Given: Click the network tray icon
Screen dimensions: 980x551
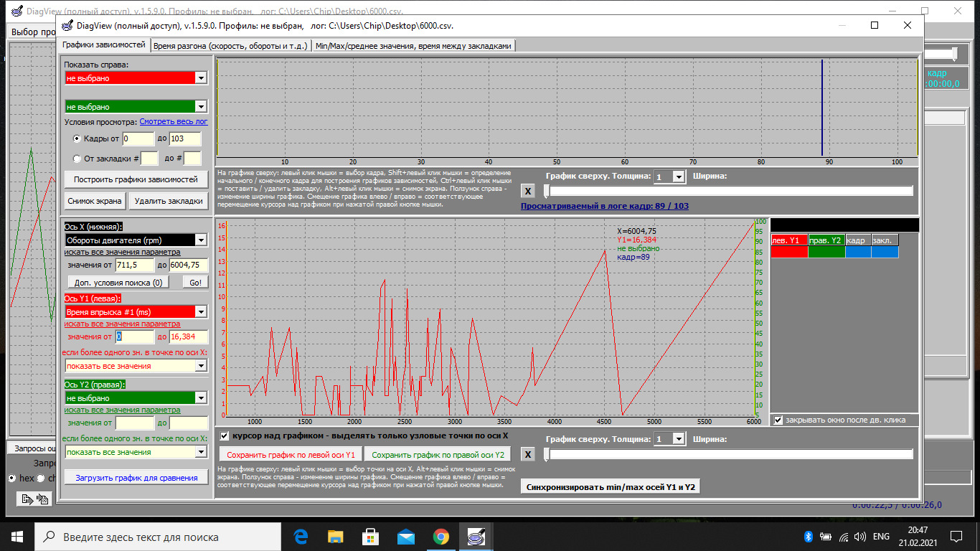Looking at the screenshot, I should click(844, 537).
